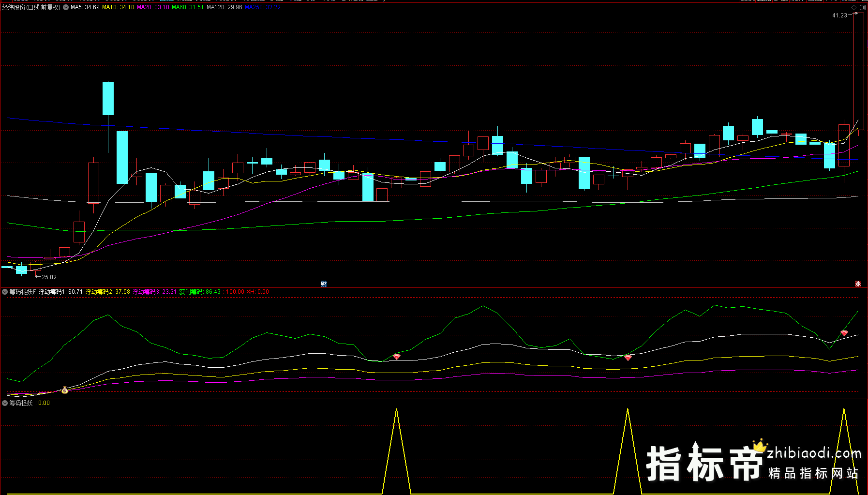Click the diamond icon at top right
This screenshot has width=868, height=495.
tap(854, 7)
